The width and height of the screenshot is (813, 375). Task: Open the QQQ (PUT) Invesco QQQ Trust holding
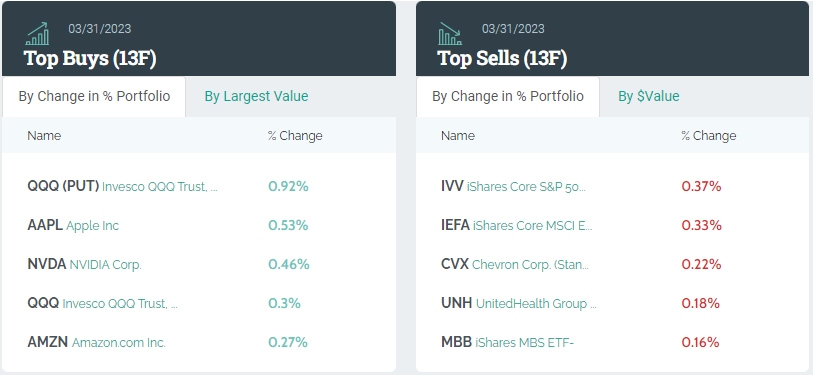(122, 186)
